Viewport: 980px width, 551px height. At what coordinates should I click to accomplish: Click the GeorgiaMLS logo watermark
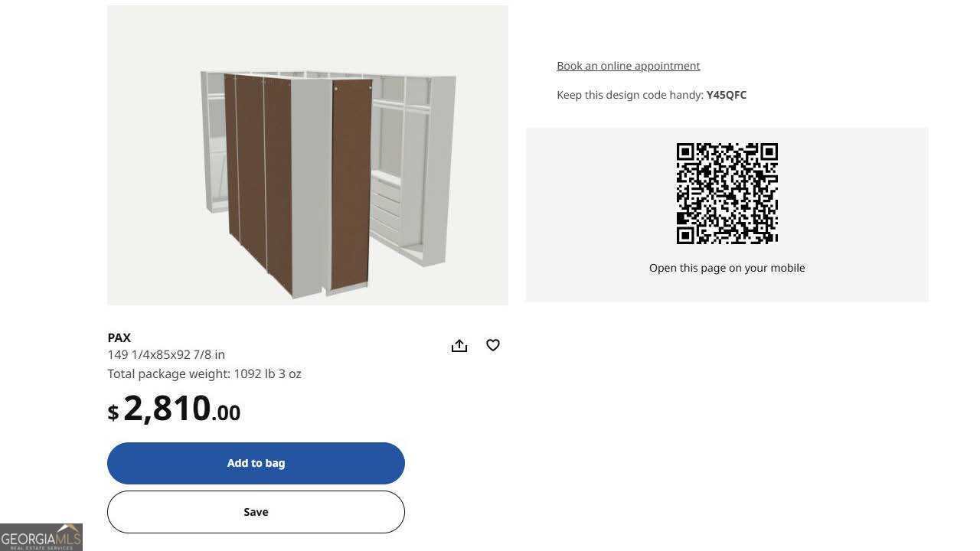point(41,537)
